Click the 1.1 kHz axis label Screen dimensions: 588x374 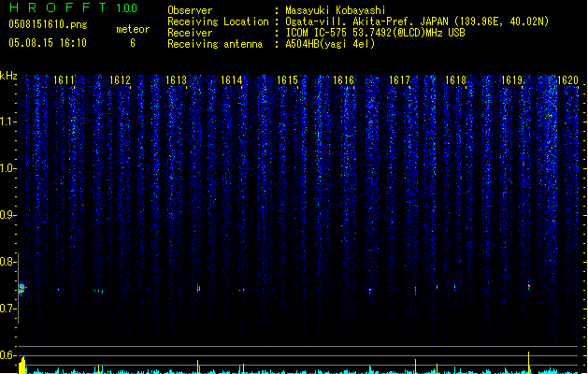tap(7, 122)
